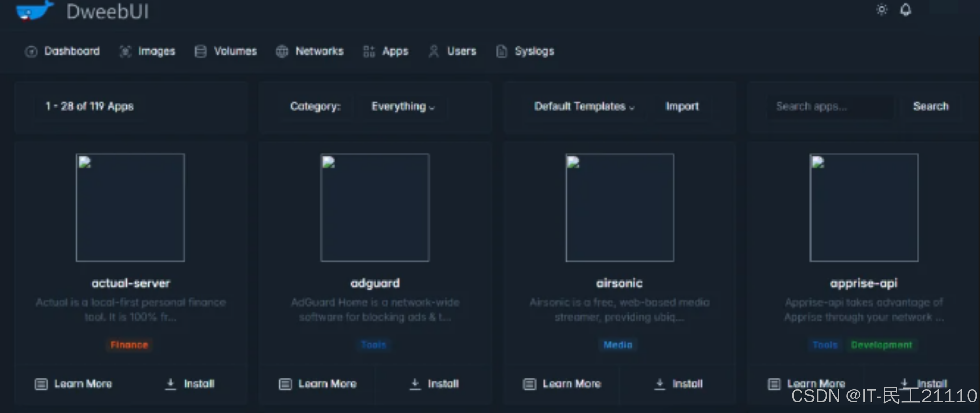This screenshot has width=980, height=413.
Task: Focus the Search apps input field
Action: (x=830, y=106)
